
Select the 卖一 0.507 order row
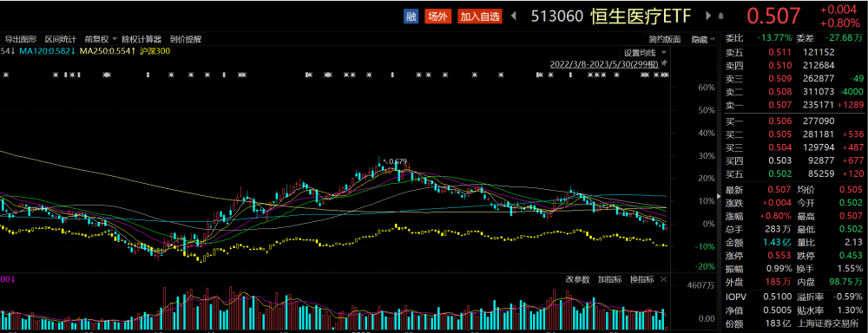tap(795, 105)
